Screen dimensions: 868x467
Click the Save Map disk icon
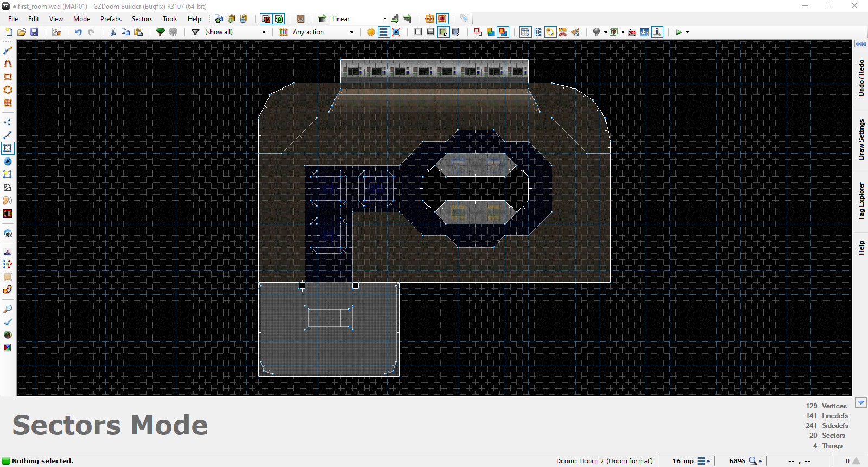pos(34,33)
